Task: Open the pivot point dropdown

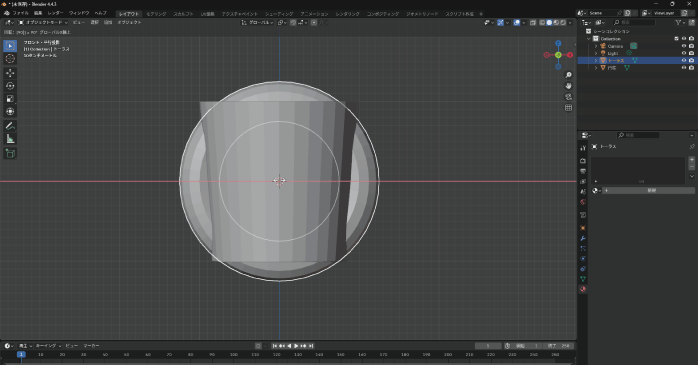Action: point(282,22)
